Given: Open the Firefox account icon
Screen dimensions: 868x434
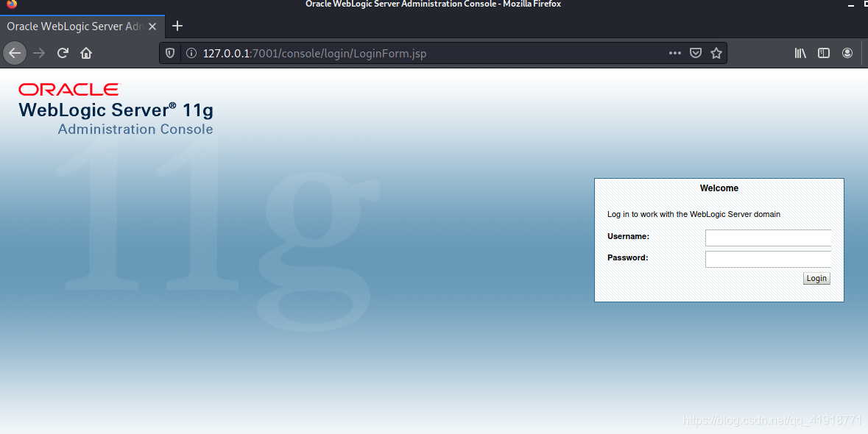Looking at the screenshot, I should tap(847, 53).
